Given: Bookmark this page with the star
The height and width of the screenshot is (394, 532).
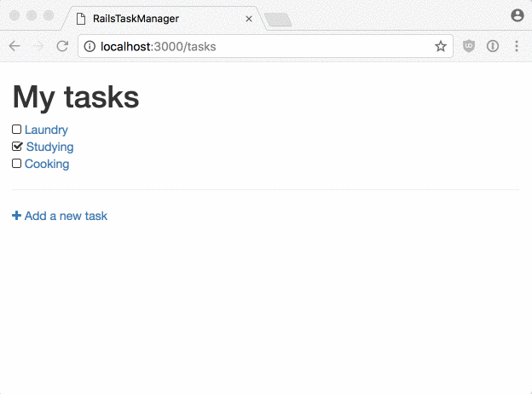Looking at the screenshot, I should 441,46.
